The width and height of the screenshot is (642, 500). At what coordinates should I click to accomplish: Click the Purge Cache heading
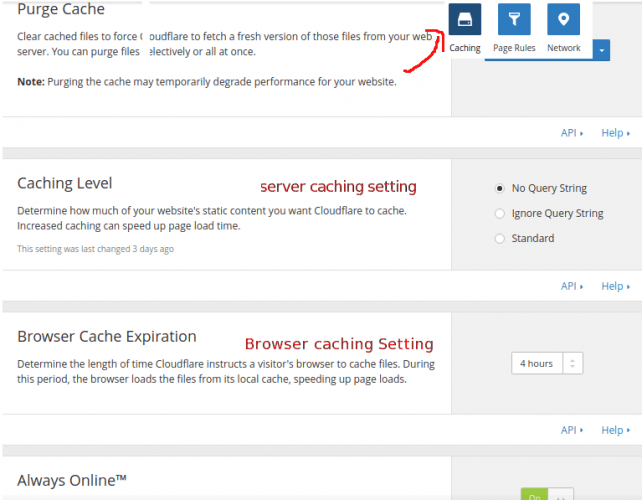(x=61, y=9)
